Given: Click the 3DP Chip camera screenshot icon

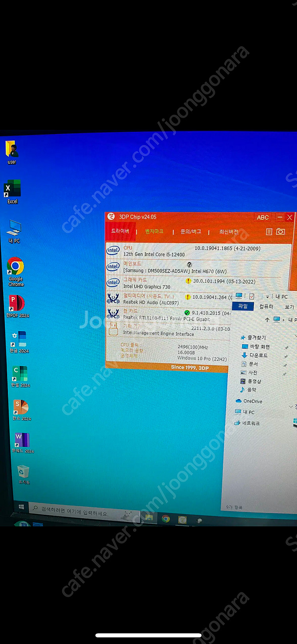Looking at the screenshot, I should coord(280,231).
